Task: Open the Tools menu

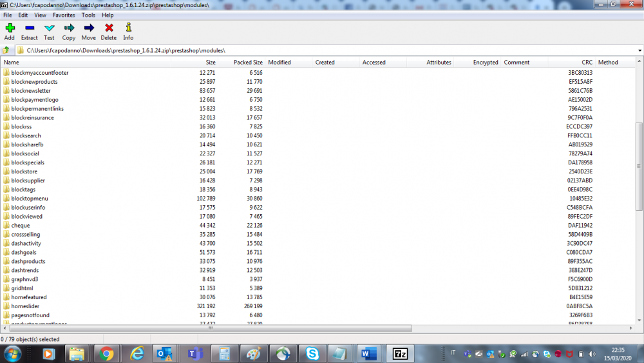Action: pos(88,15)
